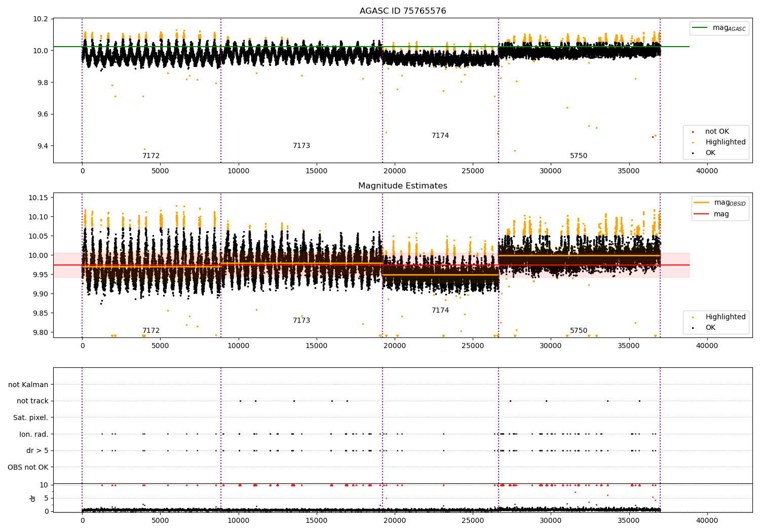Click the 'not track' row label

click(x=32, y=401)
